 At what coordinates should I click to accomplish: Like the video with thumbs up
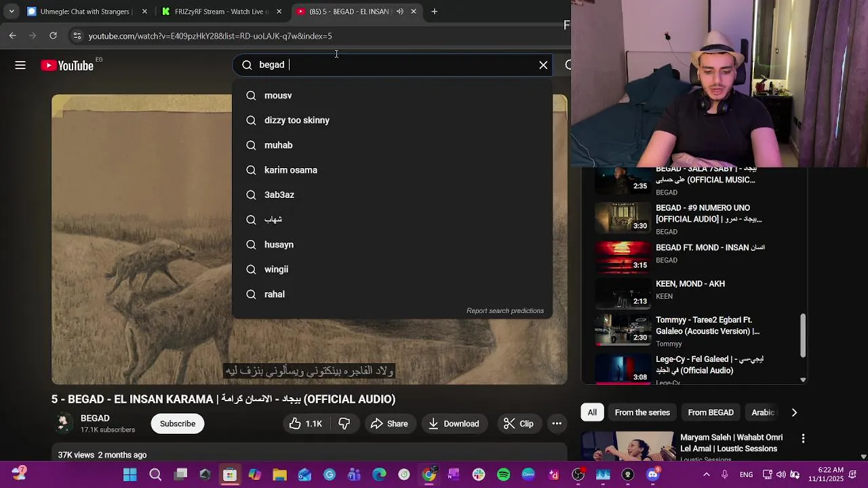(306, 424)
